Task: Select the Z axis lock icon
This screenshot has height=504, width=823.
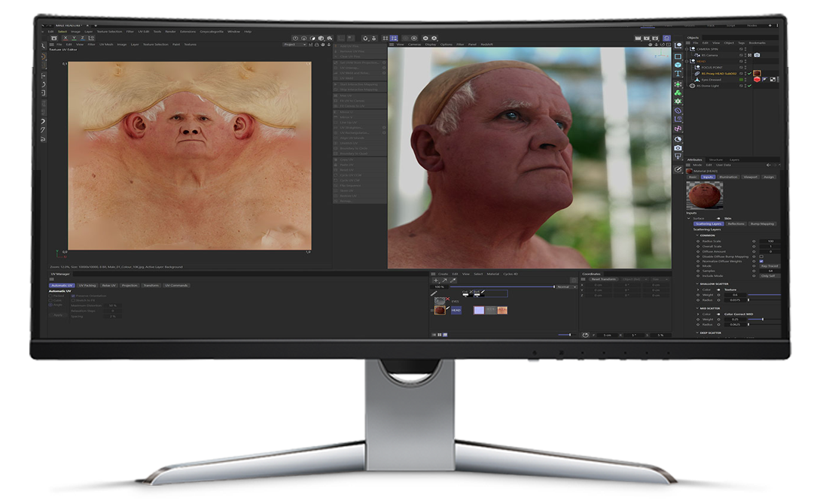Action: [x=82, y=38]
